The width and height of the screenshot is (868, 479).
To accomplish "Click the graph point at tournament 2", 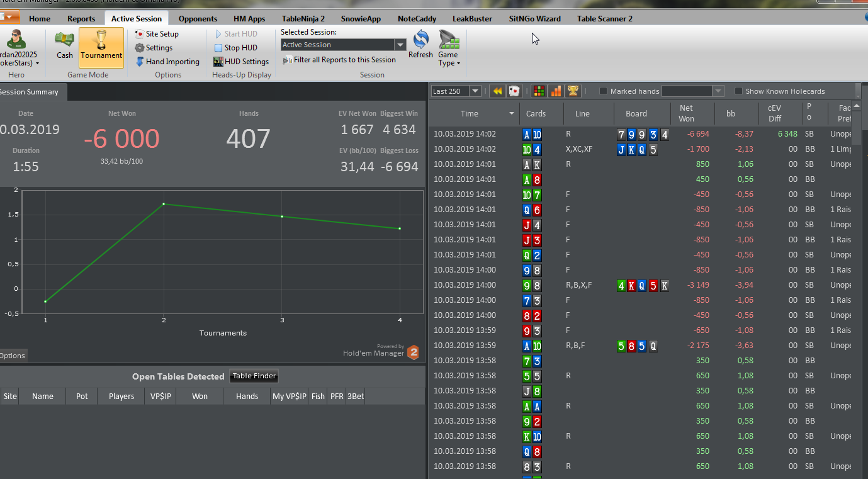I will click(x=164, y=204).
